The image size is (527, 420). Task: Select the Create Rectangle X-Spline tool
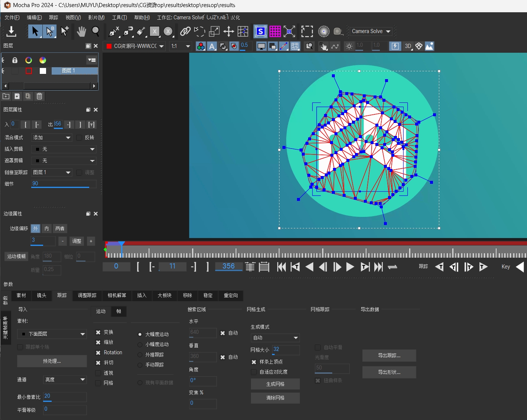point(155,32)
